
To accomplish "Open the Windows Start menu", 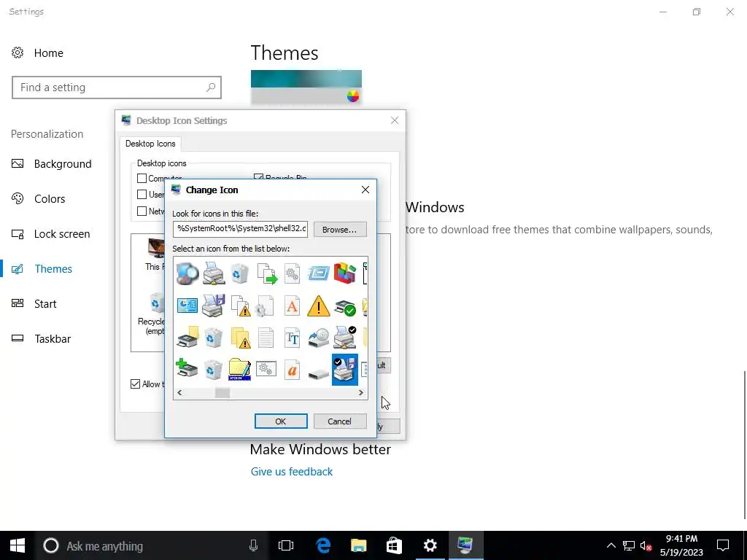I will point(18,545).
